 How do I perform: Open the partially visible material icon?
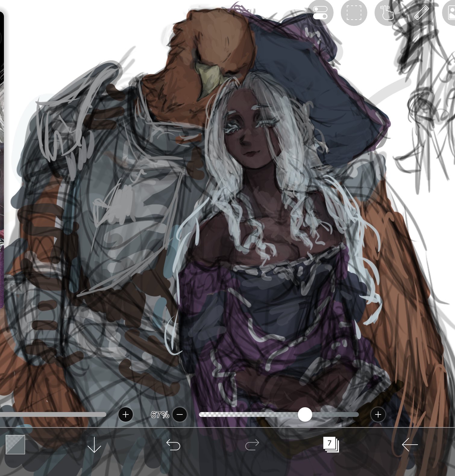(x=449, y=13)
